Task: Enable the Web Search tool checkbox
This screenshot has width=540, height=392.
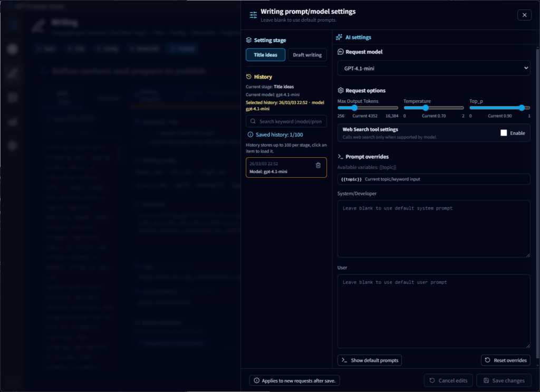Action: (505, 133)
